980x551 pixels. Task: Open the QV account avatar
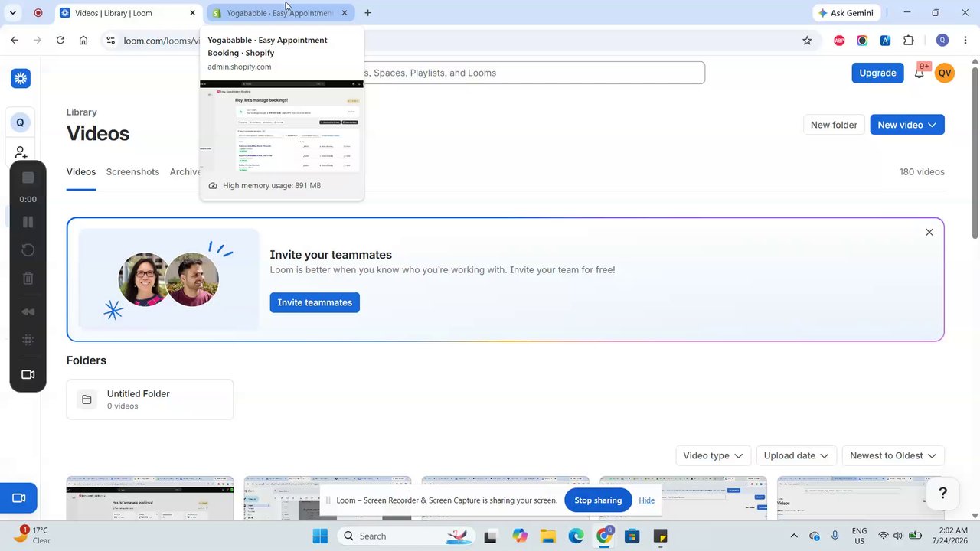[945, 73]
